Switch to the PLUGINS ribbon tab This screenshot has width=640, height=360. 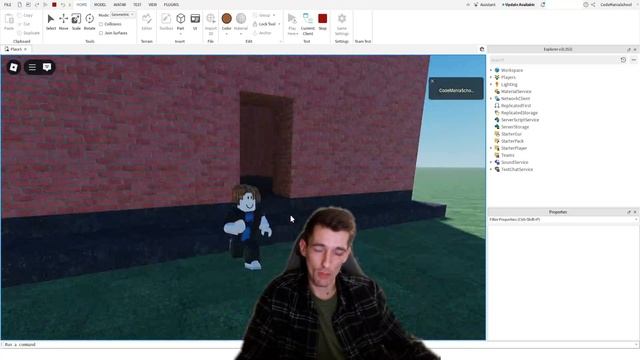(171, 4)
